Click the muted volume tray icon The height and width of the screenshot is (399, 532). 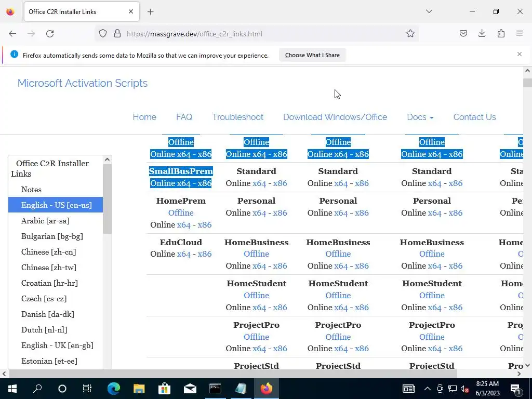click(464, 389)
